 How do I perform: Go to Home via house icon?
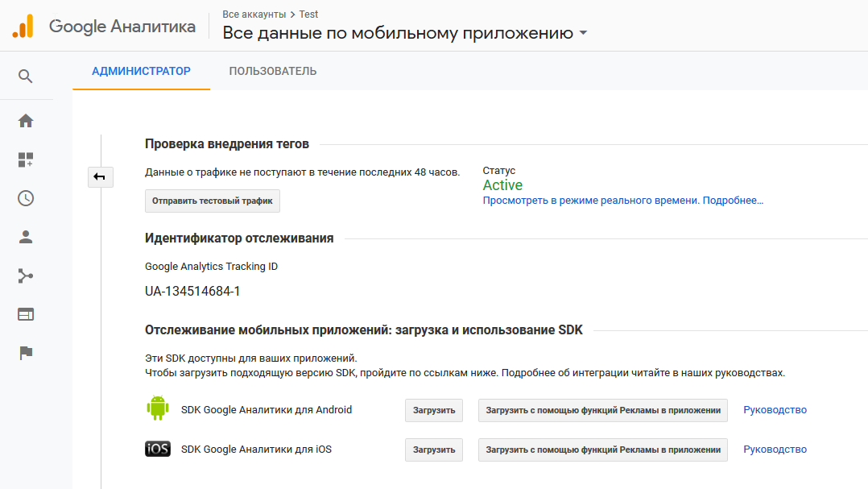(26, 121)
